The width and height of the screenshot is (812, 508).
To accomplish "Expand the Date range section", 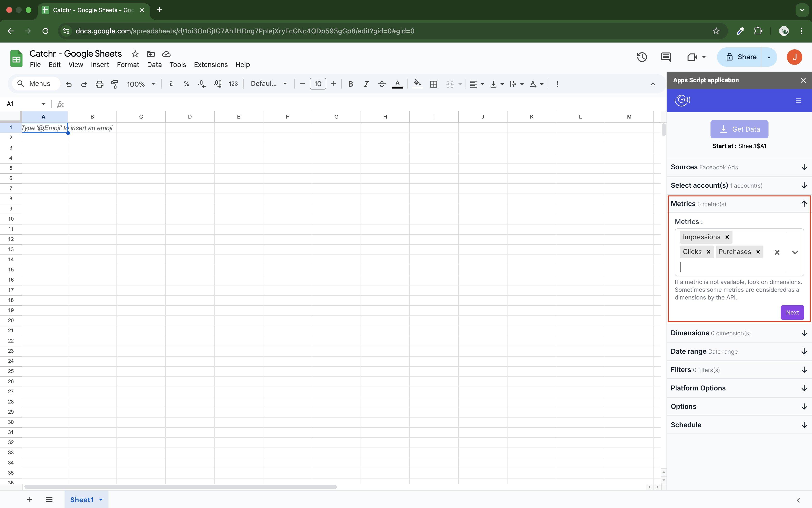I will (739, 351).
